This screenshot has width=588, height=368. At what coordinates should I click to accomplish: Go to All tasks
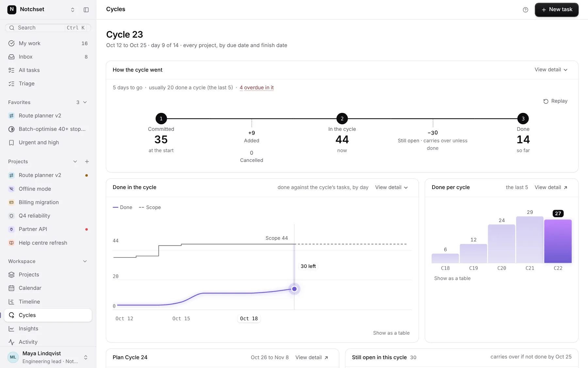point(48,70)
